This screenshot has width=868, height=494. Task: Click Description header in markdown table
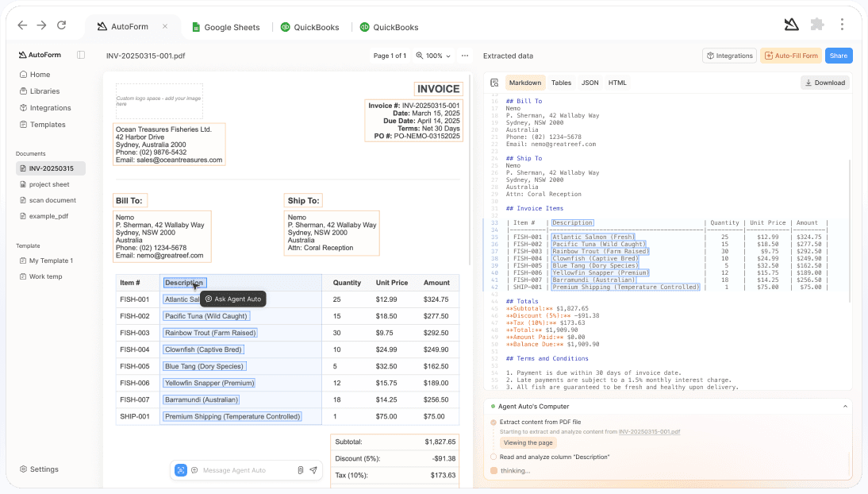(572, 223)
